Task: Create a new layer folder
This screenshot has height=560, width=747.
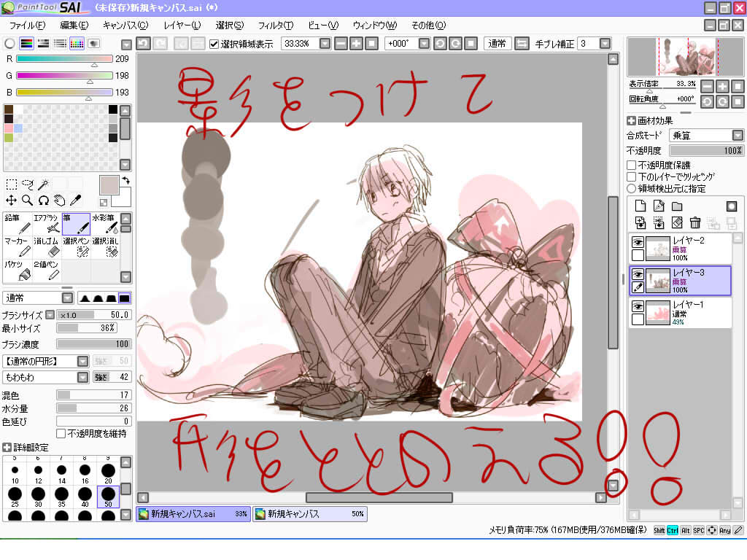Action: 677,206
